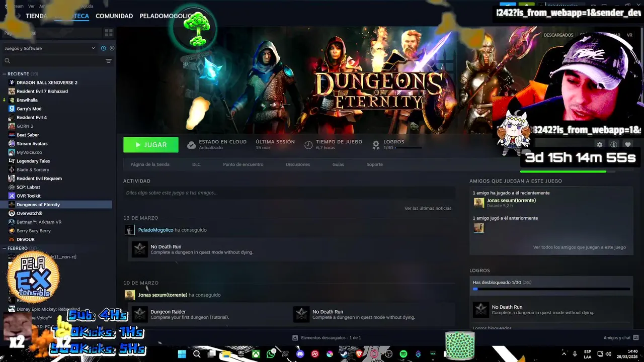Open the PELADOMOGOLICO profile tab

(x=165, y=16)
